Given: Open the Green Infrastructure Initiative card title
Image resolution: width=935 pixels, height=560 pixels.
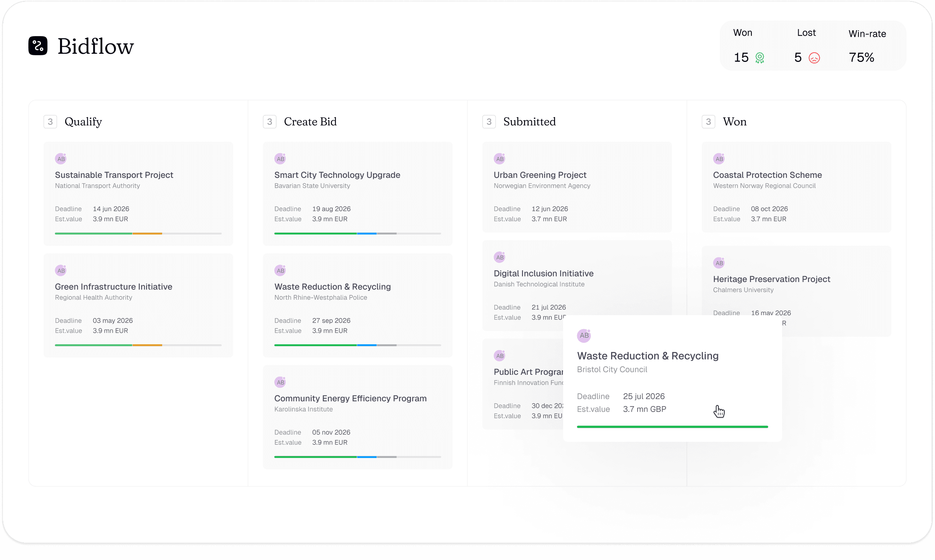Looking at the screenshot, I should [113, 286].
